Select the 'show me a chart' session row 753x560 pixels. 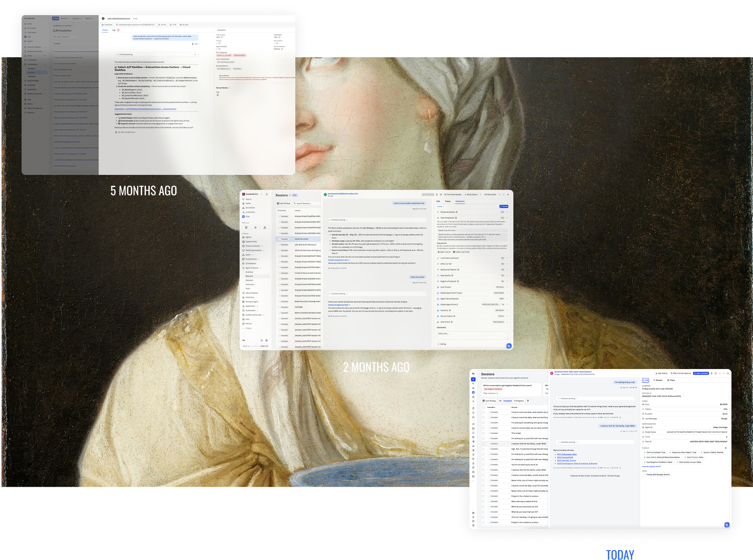tap(298, 239)
